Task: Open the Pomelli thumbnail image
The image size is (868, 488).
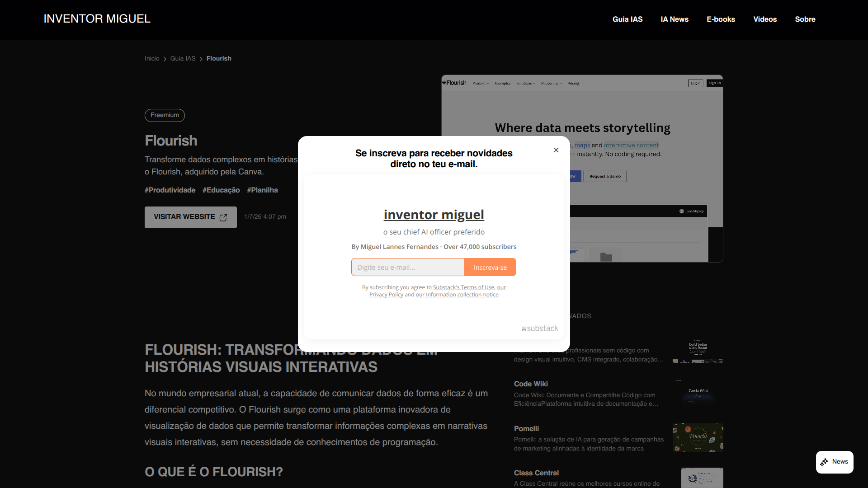Action: (x=698, y=437)
